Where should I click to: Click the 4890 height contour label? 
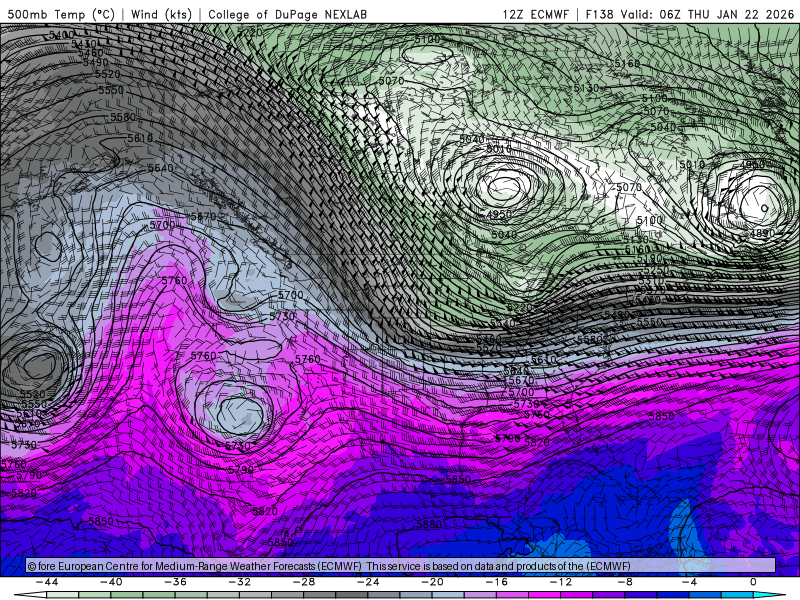762,233
